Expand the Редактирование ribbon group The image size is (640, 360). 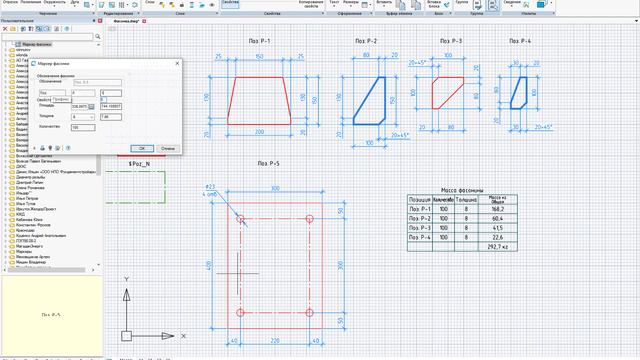[138, 13]
